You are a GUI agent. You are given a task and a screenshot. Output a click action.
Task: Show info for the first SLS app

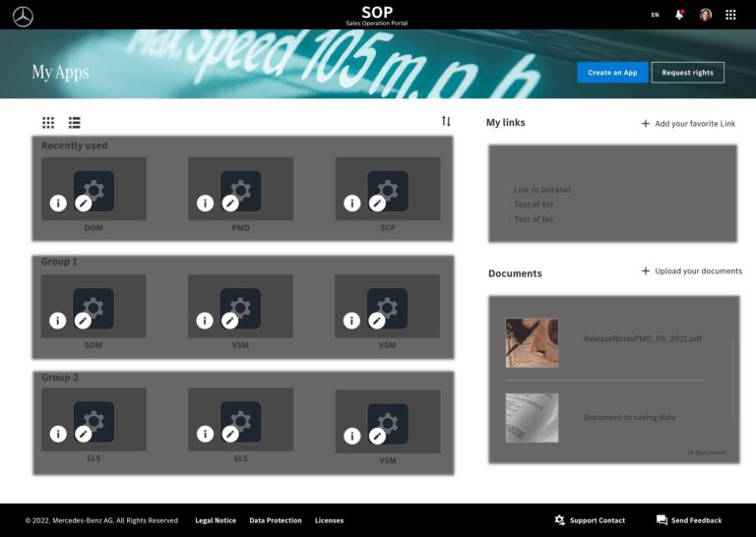click(x=58, y=434)
